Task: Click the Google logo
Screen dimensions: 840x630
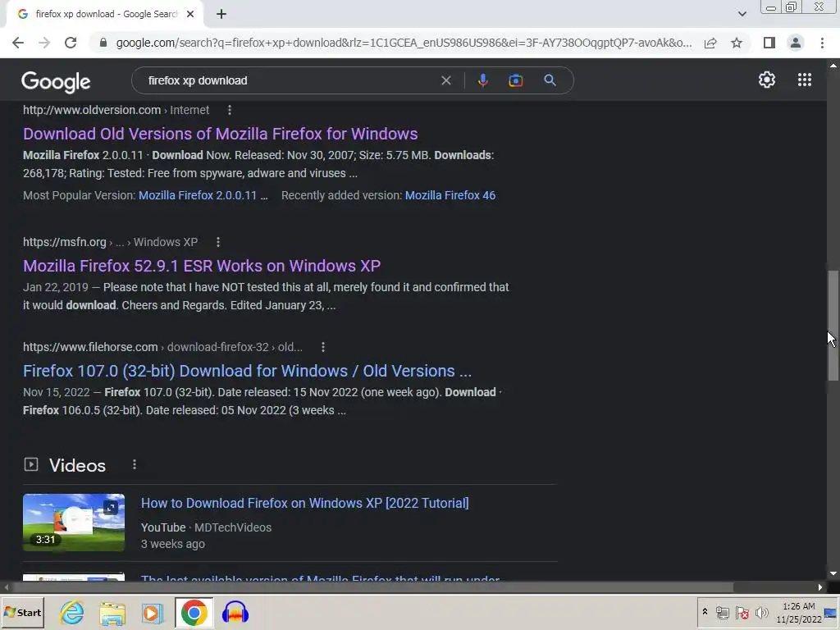Action: click(56, 81)
